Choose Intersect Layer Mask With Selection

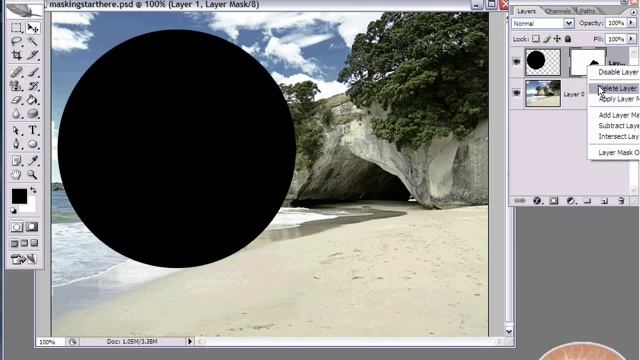pyautogui.click(x=614, y=136)
